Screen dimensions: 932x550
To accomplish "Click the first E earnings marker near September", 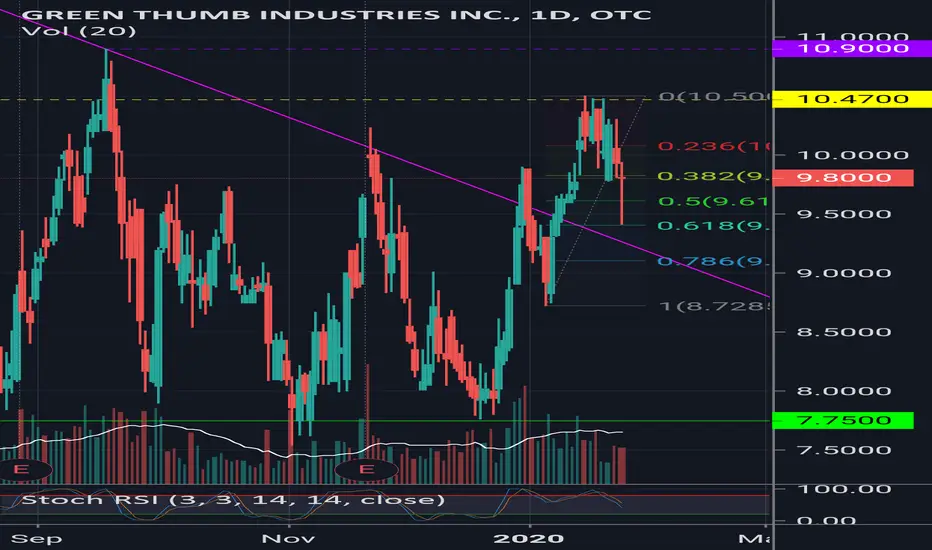I will [22, 470].
